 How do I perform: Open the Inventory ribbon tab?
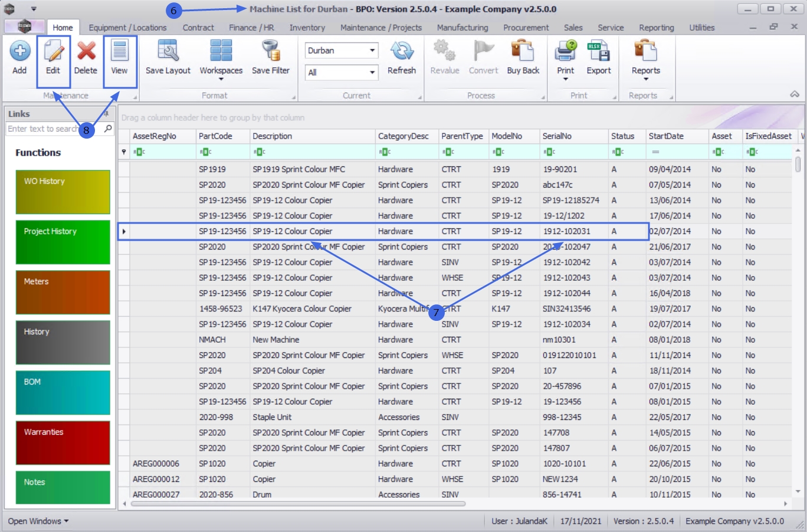[307, 28]
